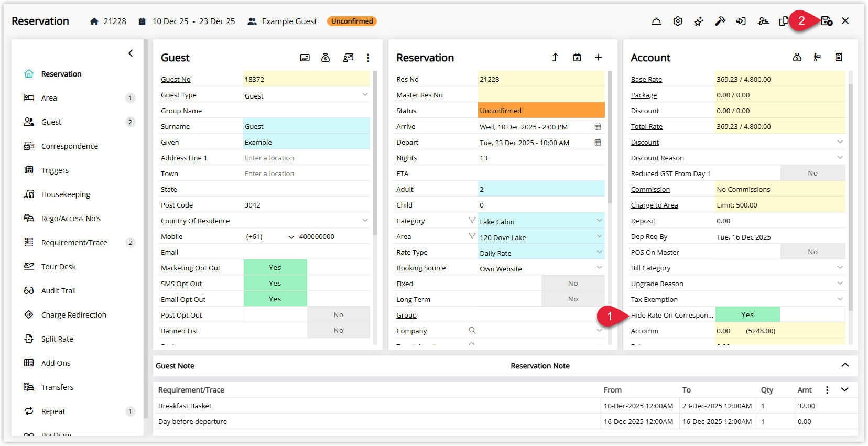Open the Depart date calendar picker icon

[x=598, y=143]
